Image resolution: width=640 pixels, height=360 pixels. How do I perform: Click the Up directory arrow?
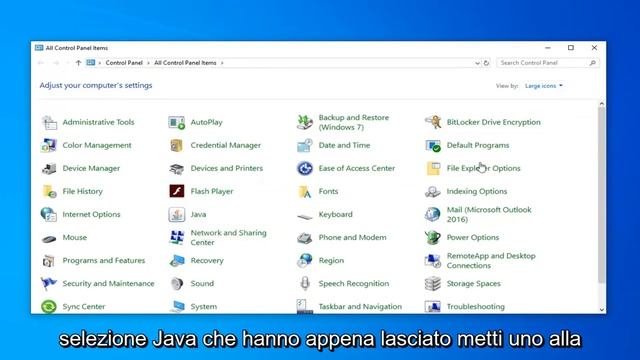pos(78,63)
